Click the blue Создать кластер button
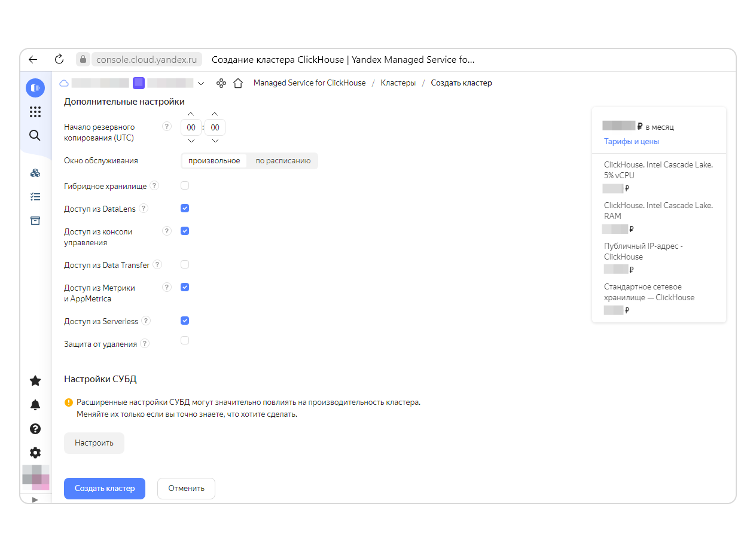The image size is (756, 552). point(105,489)
